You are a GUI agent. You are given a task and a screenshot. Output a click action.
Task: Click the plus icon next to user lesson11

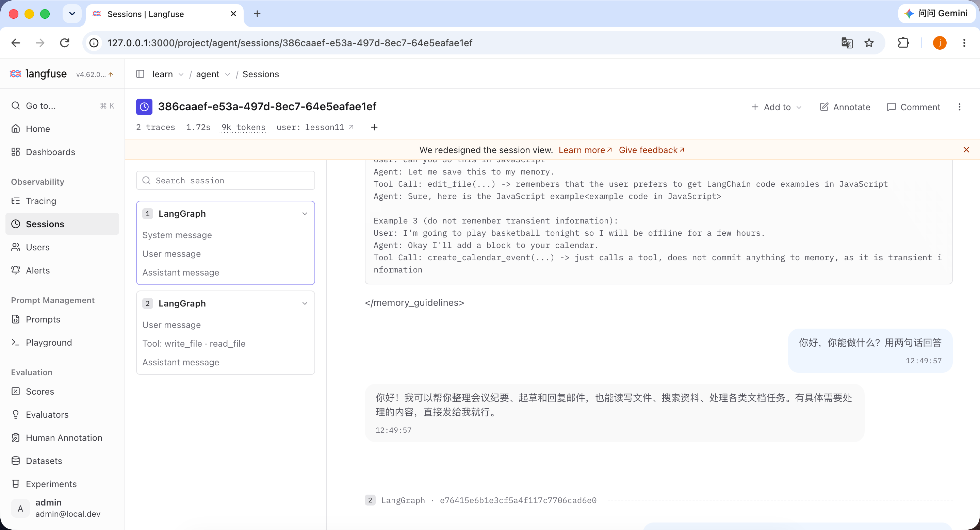[374, 127]
